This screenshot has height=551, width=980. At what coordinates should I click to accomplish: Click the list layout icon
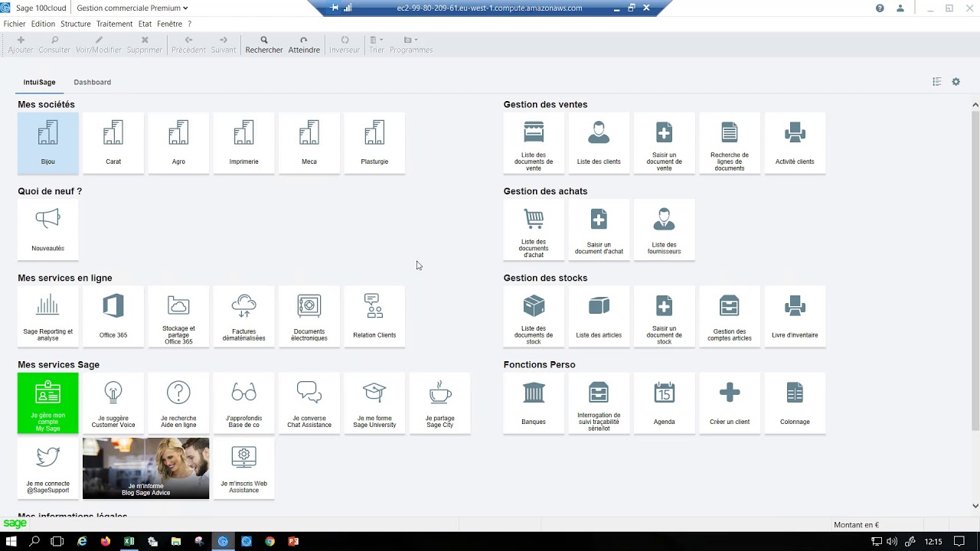[936, 82]
